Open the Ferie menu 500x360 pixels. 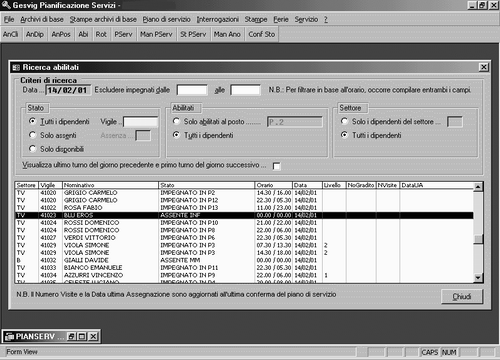click(281, 19)
